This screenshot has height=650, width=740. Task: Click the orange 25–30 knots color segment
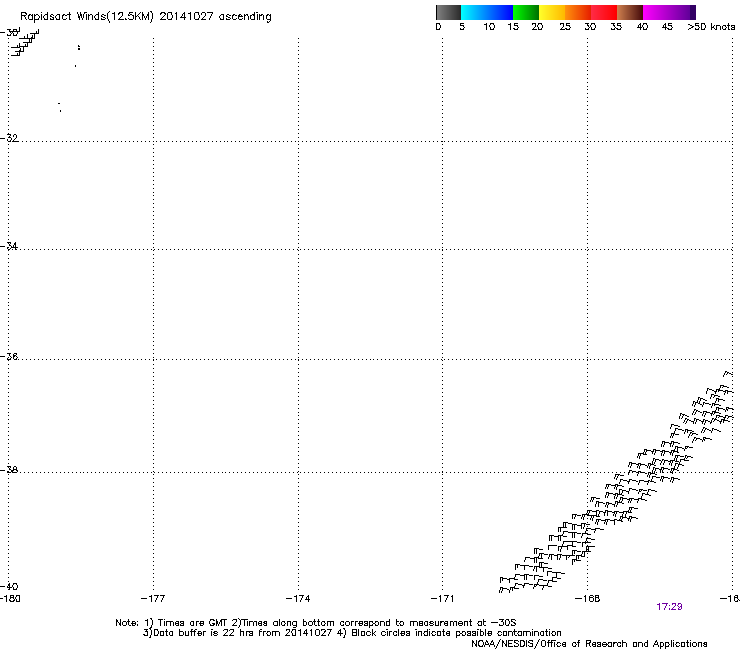coord(578,12)
